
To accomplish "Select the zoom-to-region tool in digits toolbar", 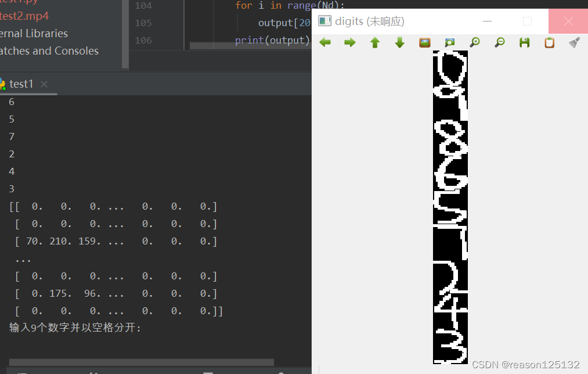I will (449, 42).
